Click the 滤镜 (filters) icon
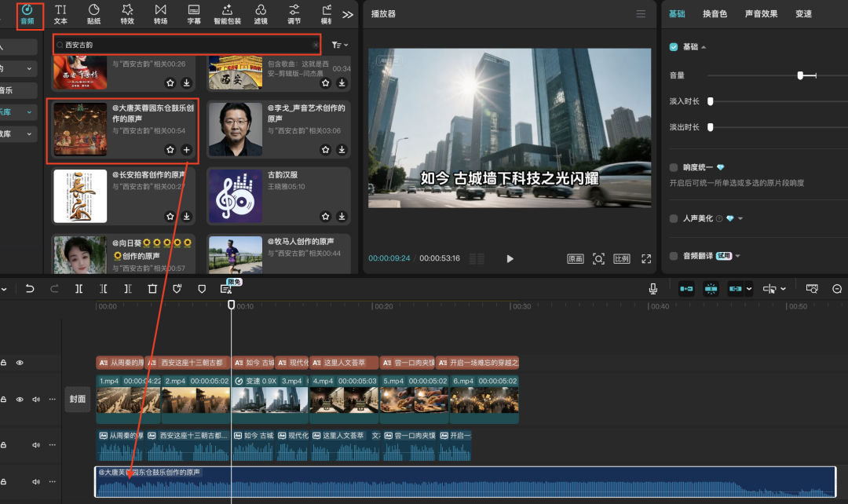This screenshot has width=848, height=504. coord(261,13)
